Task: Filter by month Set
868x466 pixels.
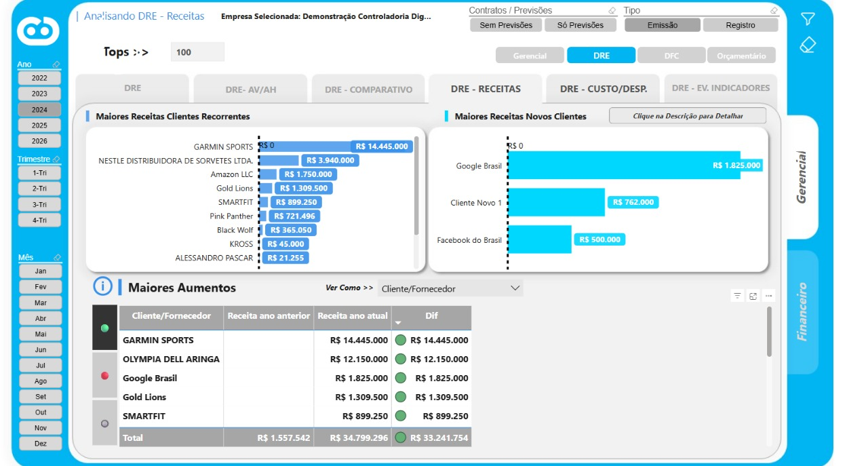Action: (41, 396)
